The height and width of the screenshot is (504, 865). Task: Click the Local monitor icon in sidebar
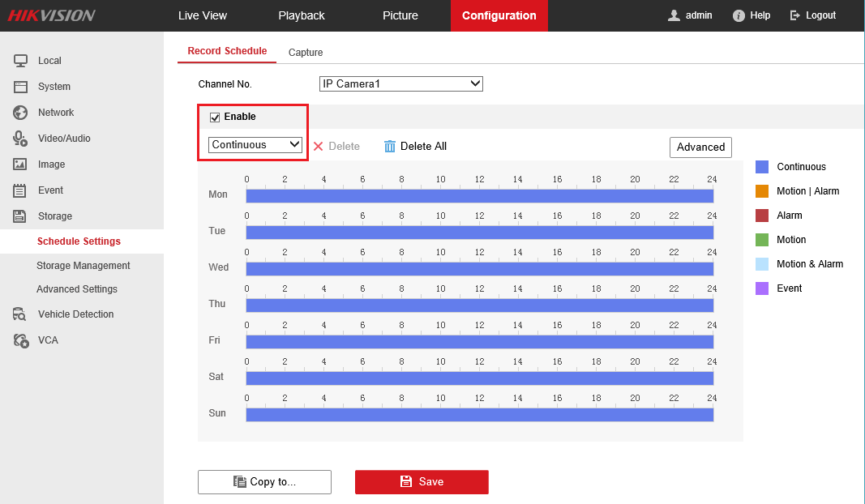20,61
